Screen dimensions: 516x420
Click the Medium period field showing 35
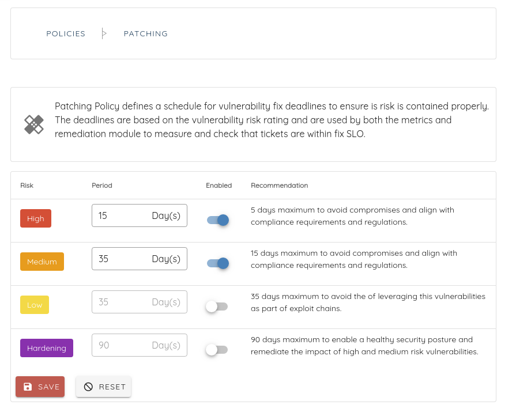tap(140, 259)
